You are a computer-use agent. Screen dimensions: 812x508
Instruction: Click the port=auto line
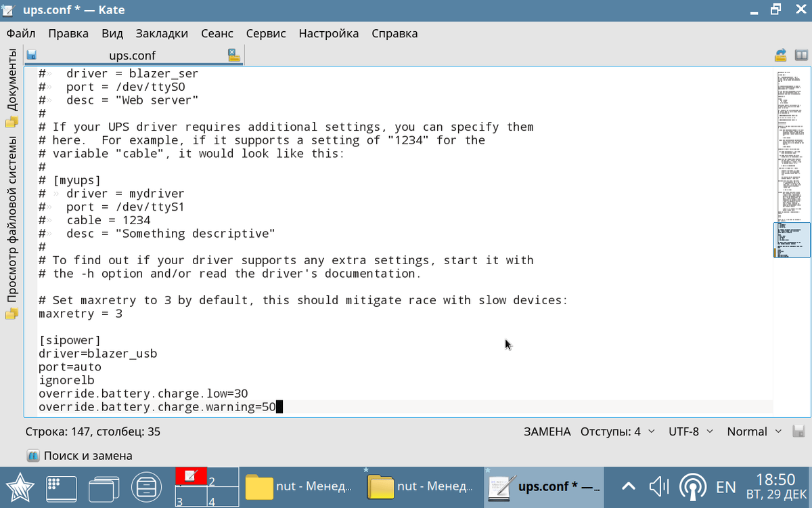70,367
